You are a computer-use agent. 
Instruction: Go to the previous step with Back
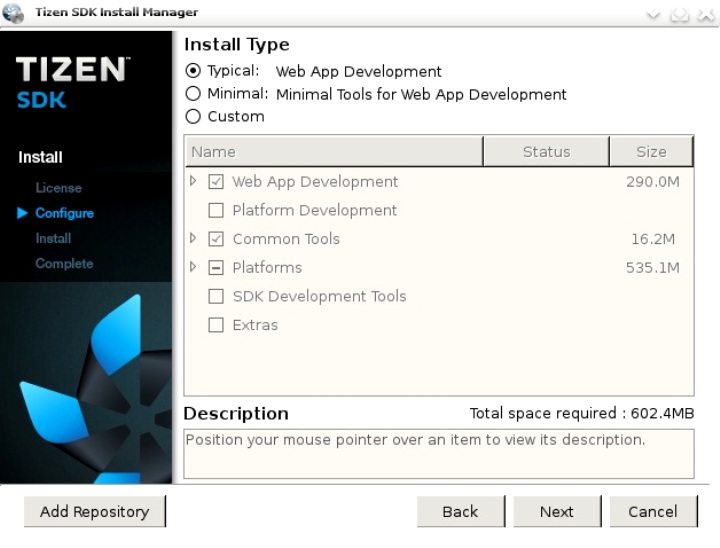tap(461, 511)
